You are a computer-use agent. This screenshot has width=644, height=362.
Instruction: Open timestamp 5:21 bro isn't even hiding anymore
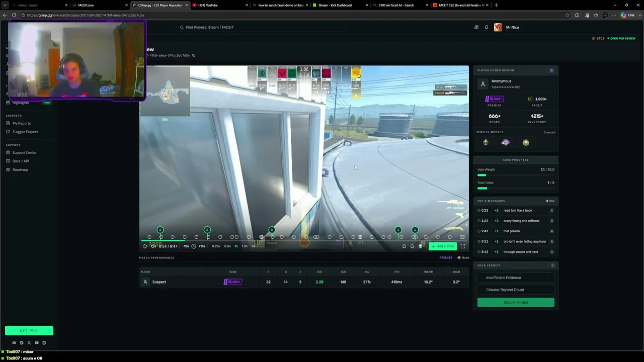click(516, 241)
